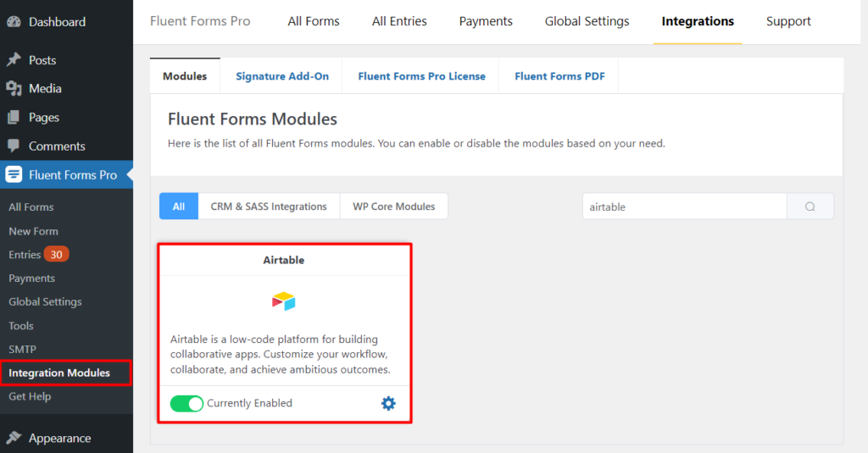Click the Dashboard gauge icon
The height and width of the screenshot is (453, 868).
click(x=14, y=21)
